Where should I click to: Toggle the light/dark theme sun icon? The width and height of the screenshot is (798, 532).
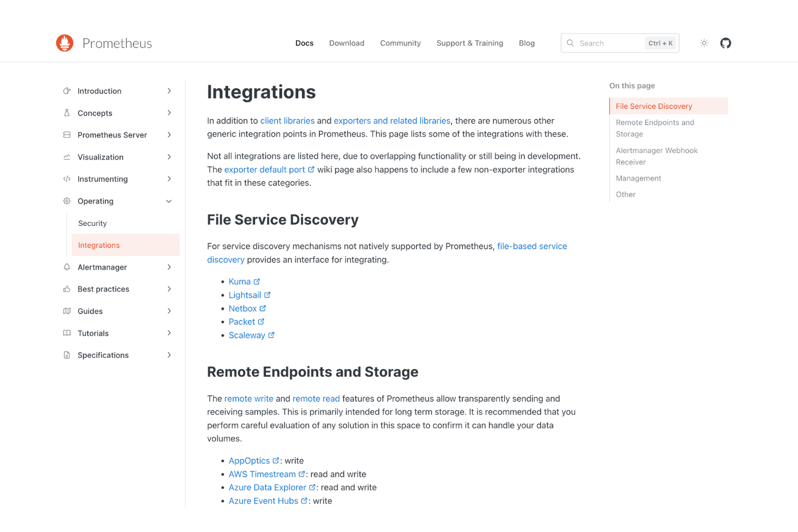pyautogui.click(x=704, y=43)
